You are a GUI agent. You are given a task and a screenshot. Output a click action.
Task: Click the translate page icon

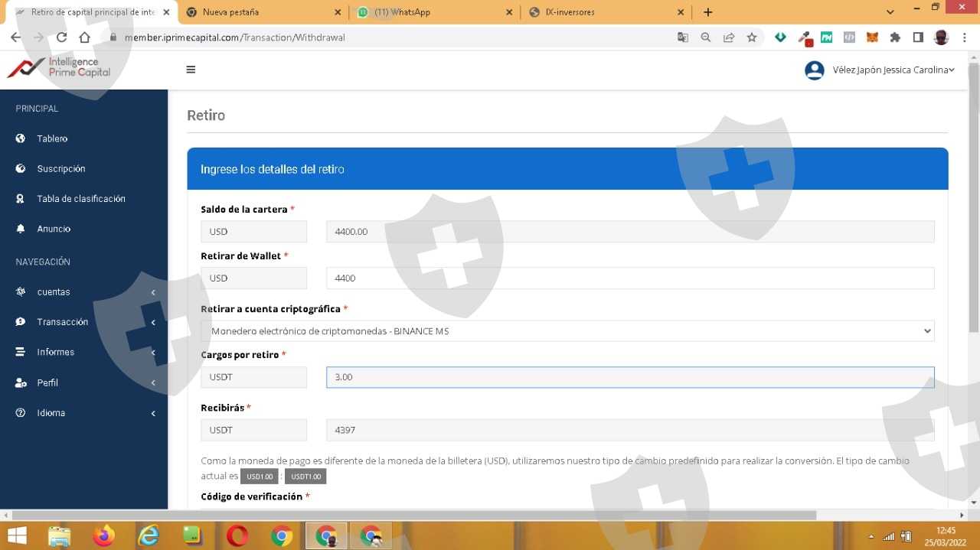click(683, 37)
